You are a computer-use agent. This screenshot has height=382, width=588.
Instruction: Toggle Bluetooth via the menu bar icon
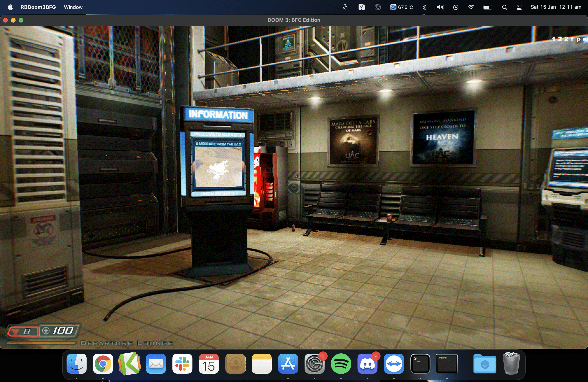(425, 7)
